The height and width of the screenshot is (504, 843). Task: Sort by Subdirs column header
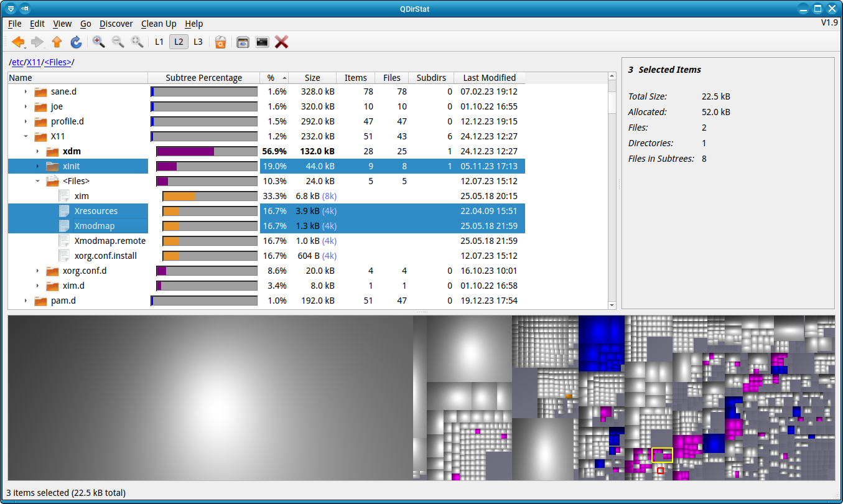pyautogui.click(x=431, y=78)
